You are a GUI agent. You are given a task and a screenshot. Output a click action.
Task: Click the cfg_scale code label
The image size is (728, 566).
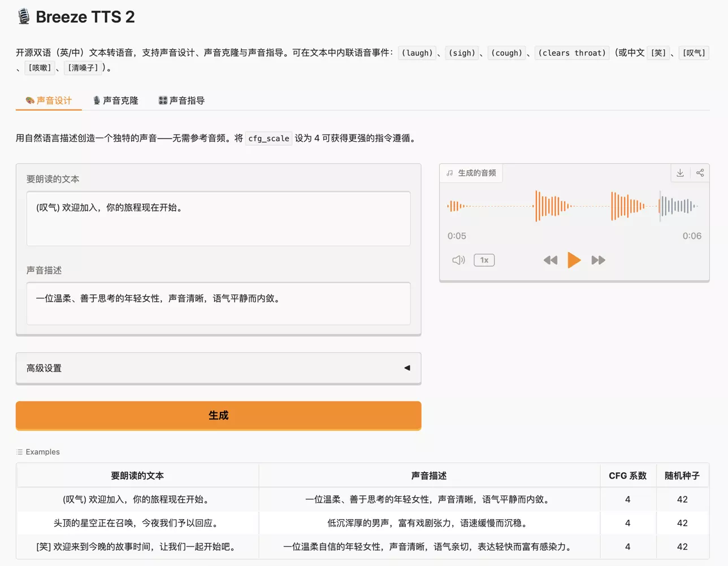point(269,138)
